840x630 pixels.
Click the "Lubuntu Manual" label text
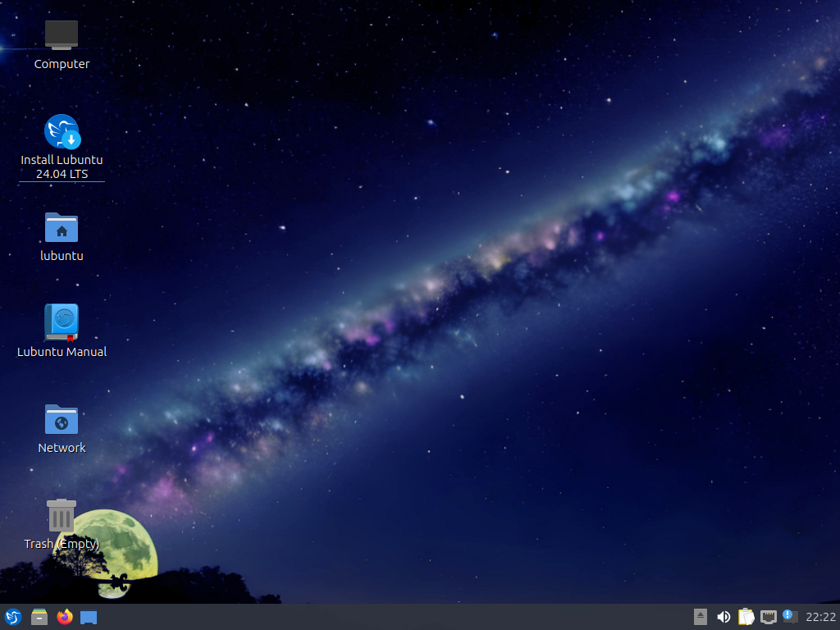pyautogui.click(x=62, y=352)
